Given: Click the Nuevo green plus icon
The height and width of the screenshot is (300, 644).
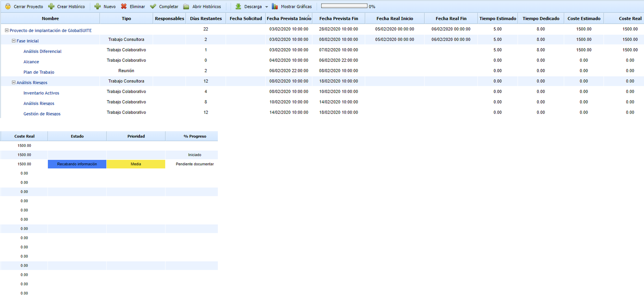Looking at the screenshot, I should pos(98,7).
